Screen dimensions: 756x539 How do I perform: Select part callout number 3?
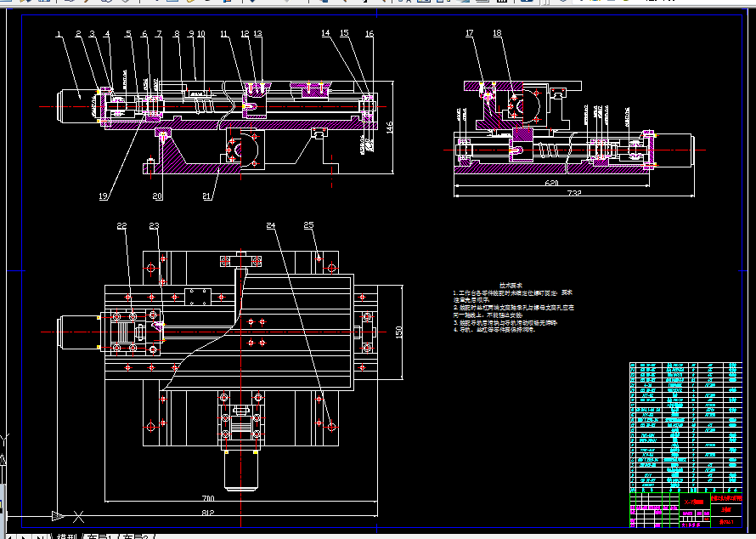pos(92,34)
